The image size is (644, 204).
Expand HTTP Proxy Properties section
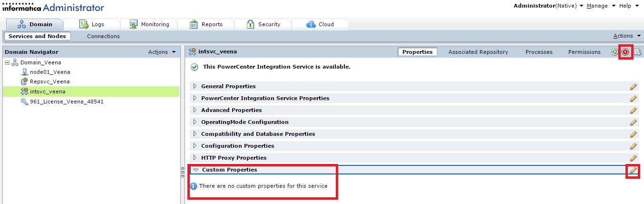[195, 158]
